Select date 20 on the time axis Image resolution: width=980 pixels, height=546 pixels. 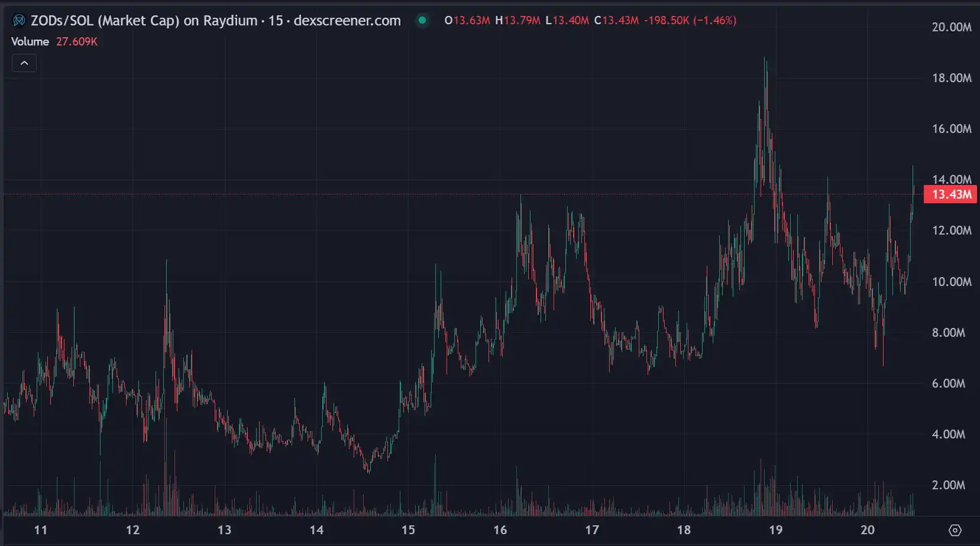(868, 530)
